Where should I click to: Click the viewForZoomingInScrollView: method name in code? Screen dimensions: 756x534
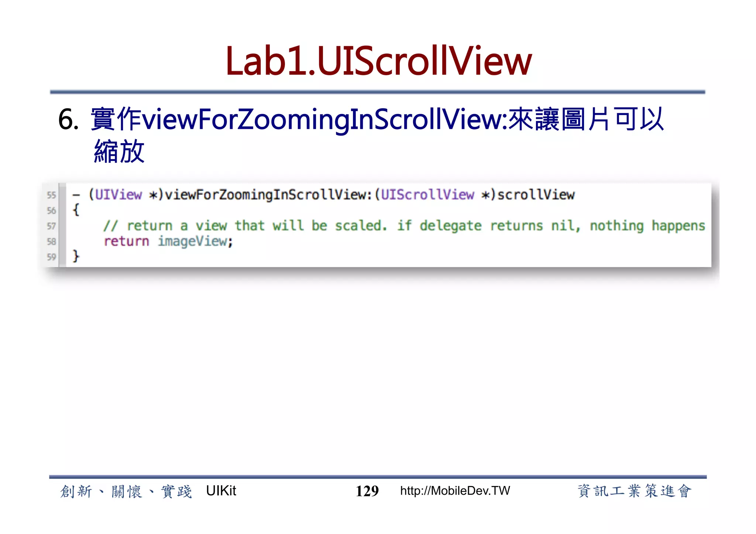tap(268, 195)
